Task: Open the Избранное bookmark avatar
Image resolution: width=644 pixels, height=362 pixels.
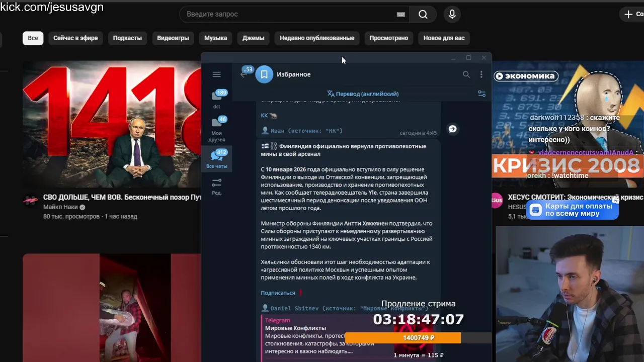Action: [x=264, y=74]
